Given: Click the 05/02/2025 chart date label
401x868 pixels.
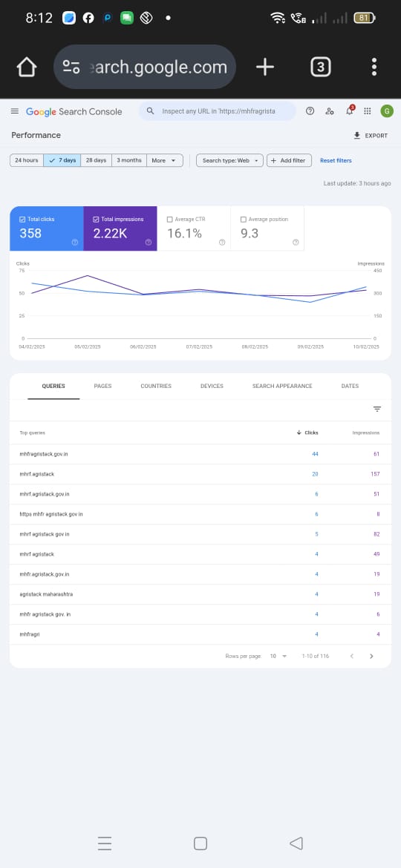Looking at the screenshot, I should click(88, 346).
